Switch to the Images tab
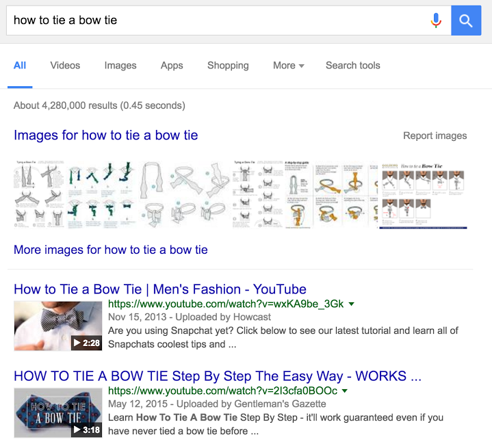This screenshot has width=492, height=448. pos(120,65)
